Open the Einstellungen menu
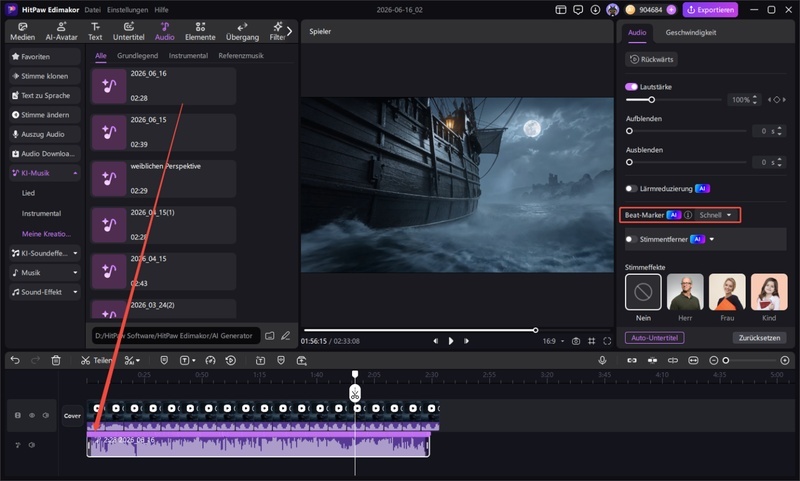 point(128,10)
